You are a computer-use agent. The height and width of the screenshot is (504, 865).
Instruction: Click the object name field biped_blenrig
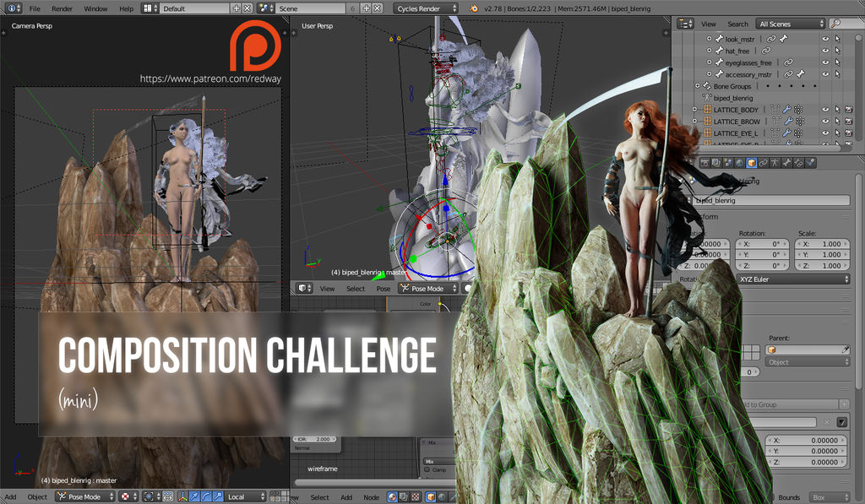click(770, 201)
